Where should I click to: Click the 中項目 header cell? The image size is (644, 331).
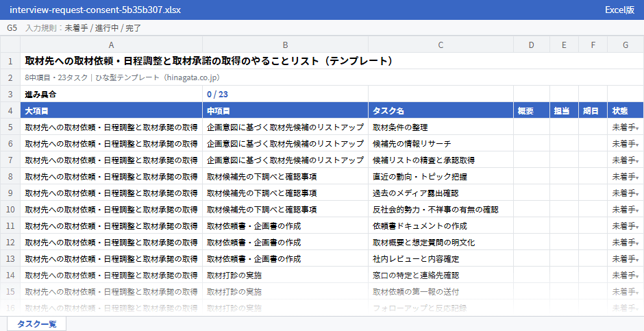point(286,110)
